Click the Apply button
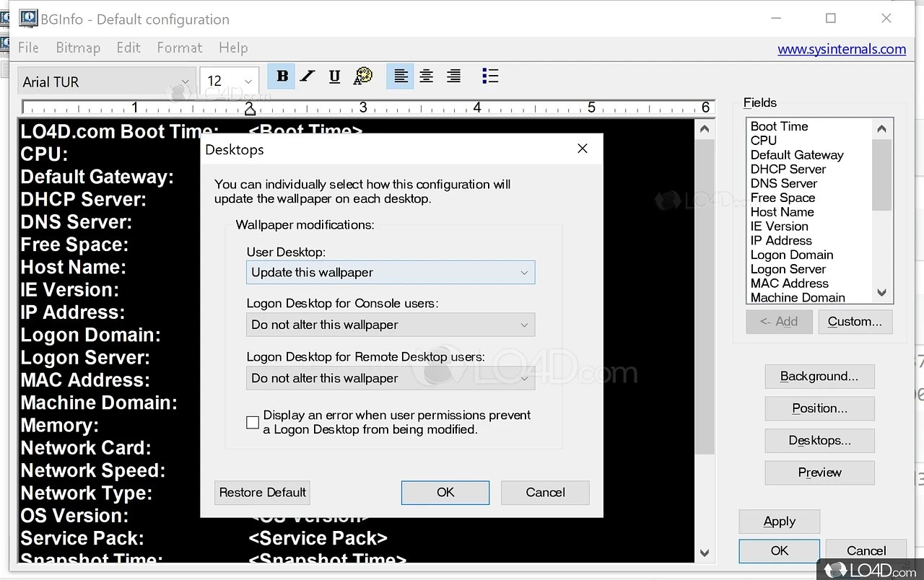This screenshot has width=924, height=580. point(780,522)
